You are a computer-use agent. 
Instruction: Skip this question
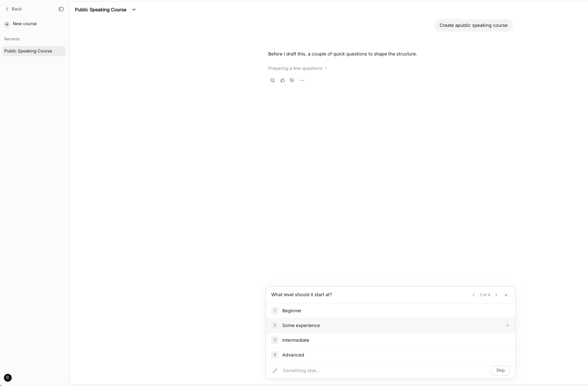coord(500,370)
